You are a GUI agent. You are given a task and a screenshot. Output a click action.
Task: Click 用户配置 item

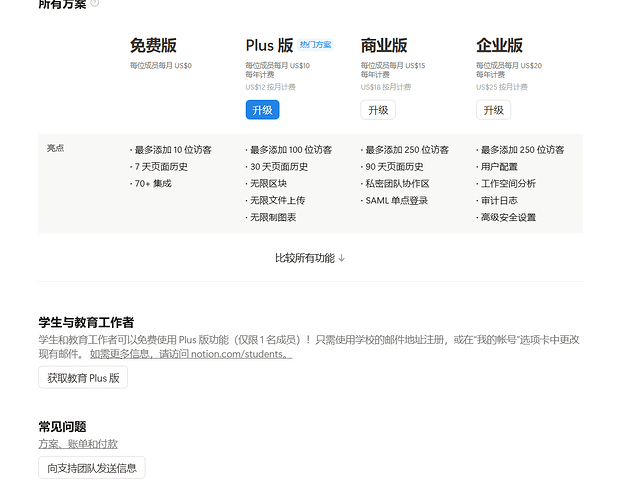click(x=497, y=167)
